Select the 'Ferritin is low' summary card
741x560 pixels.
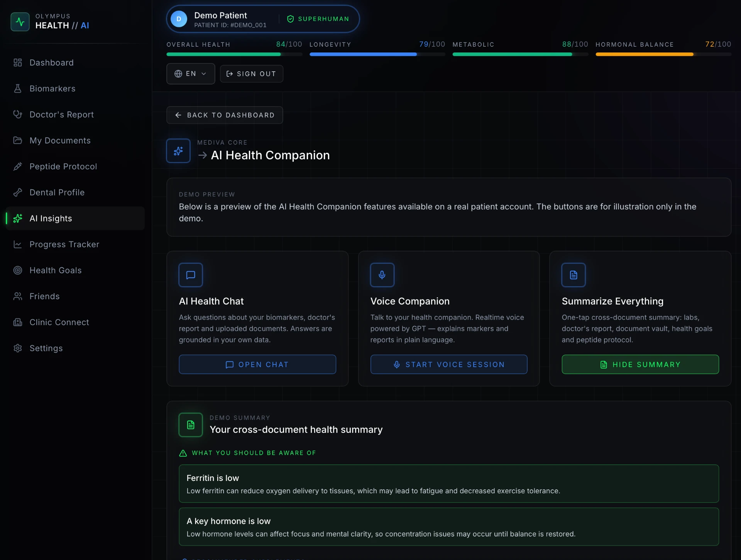click(449, 484)
